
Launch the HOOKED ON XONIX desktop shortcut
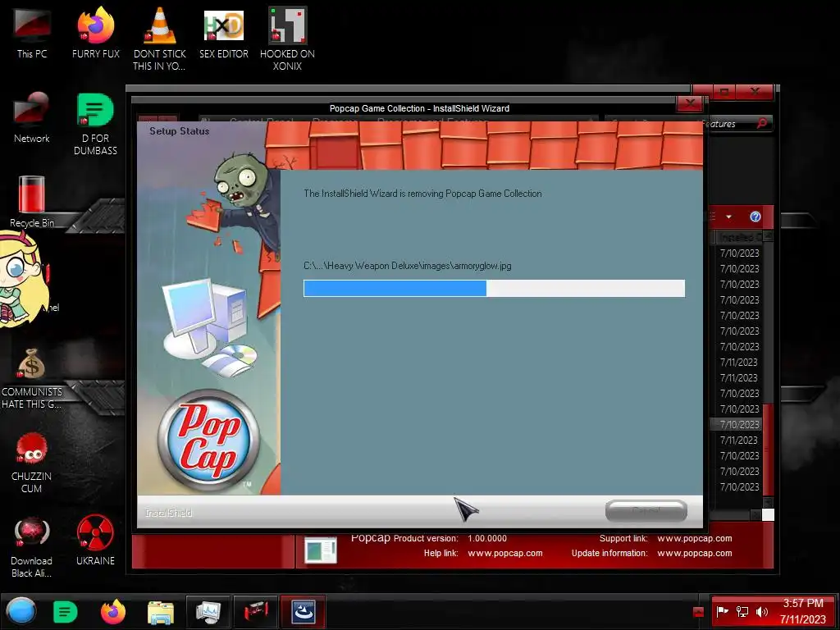[287, 39]
